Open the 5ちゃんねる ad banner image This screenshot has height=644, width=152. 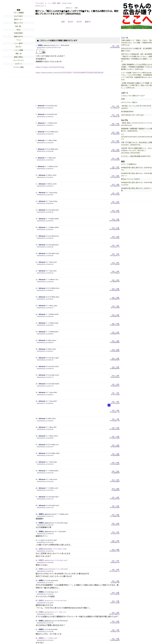click(137, 15)
